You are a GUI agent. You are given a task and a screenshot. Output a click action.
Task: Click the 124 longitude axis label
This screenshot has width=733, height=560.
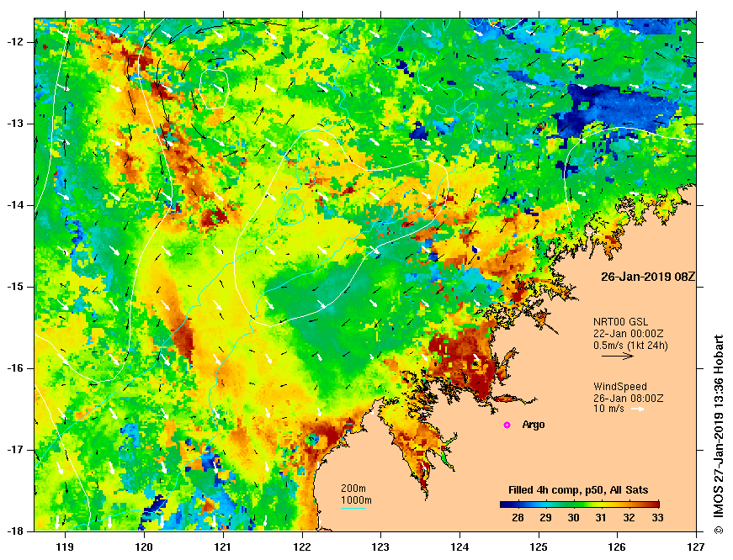[x=459, y=547]
